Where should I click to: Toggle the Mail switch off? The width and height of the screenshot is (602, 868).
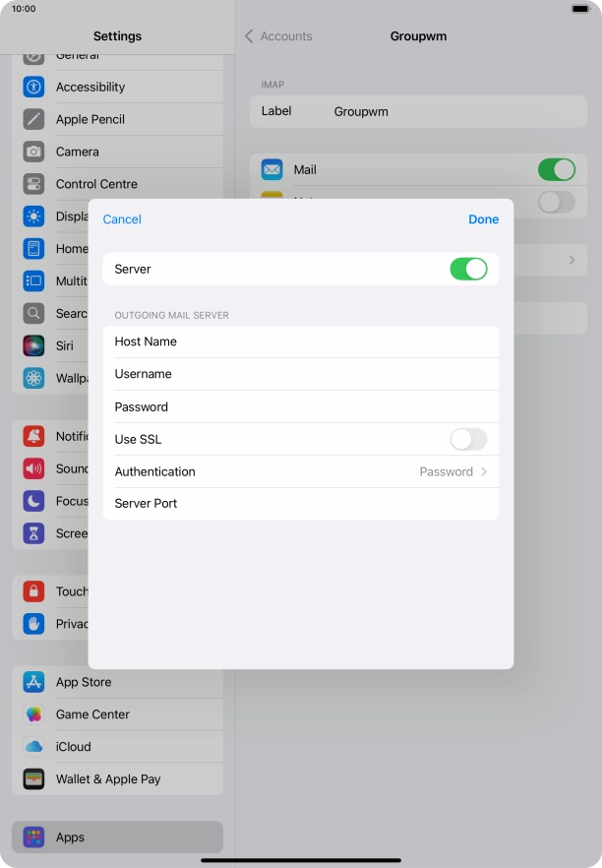[x=556, y=169]
